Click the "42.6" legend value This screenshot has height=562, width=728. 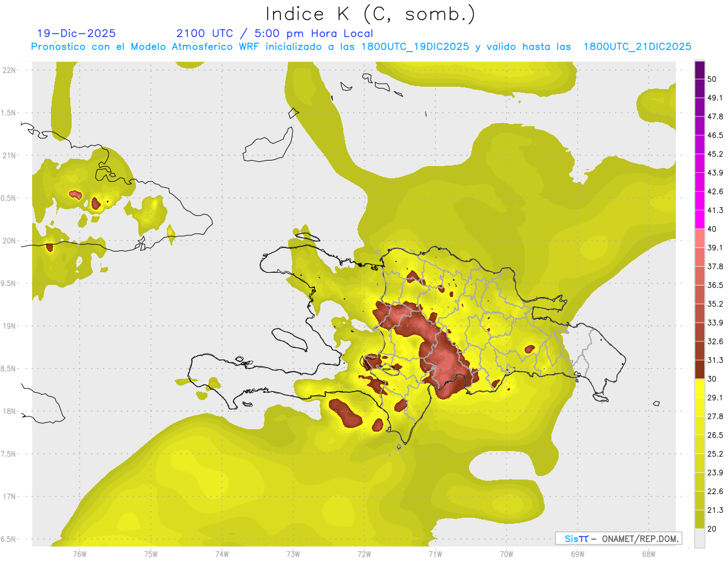(715, 192)
